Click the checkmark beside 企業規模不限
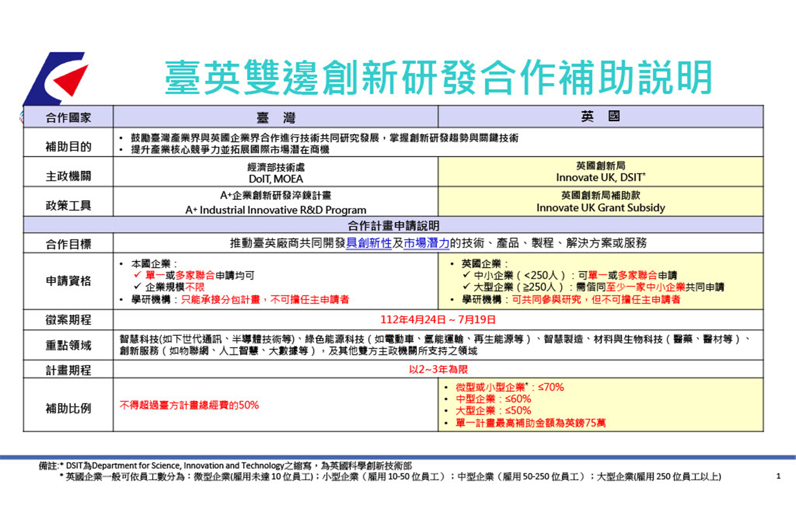 point(137,287)
